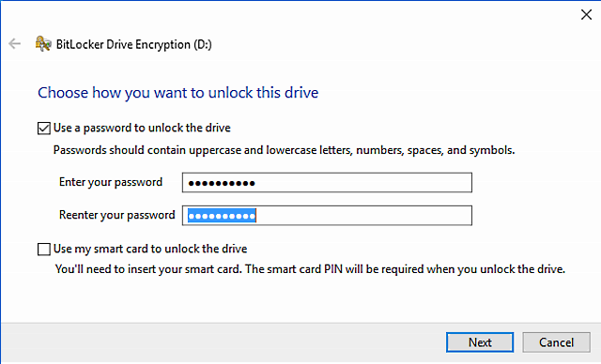Click the BitLocker lock and keys icon
The image size is (601, 364).
[43, 44]
